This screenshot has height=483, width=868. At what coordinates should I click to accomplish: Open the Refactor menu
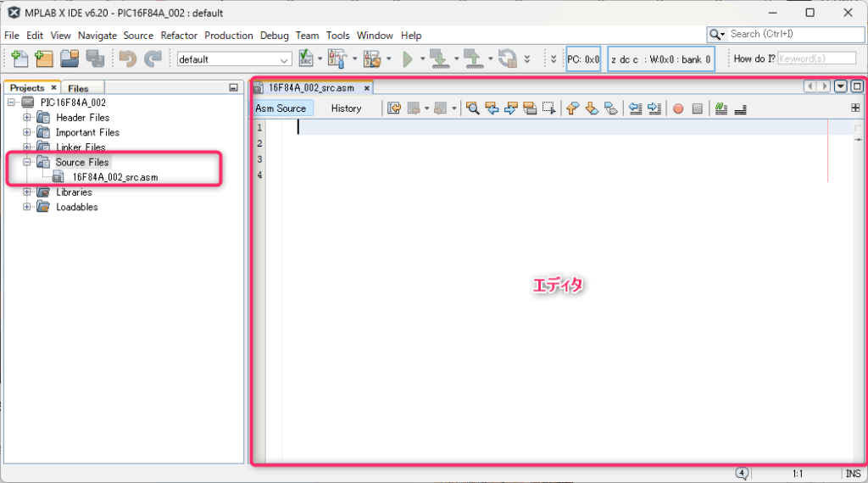tap(179, 36)
